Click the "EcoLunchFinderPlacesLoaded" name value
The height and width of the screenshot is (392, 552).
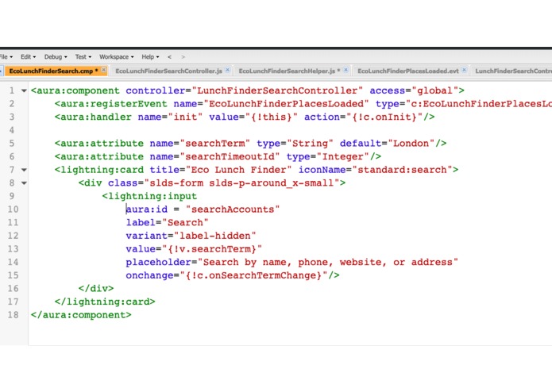pyautogui.click(x=286, y=104)
